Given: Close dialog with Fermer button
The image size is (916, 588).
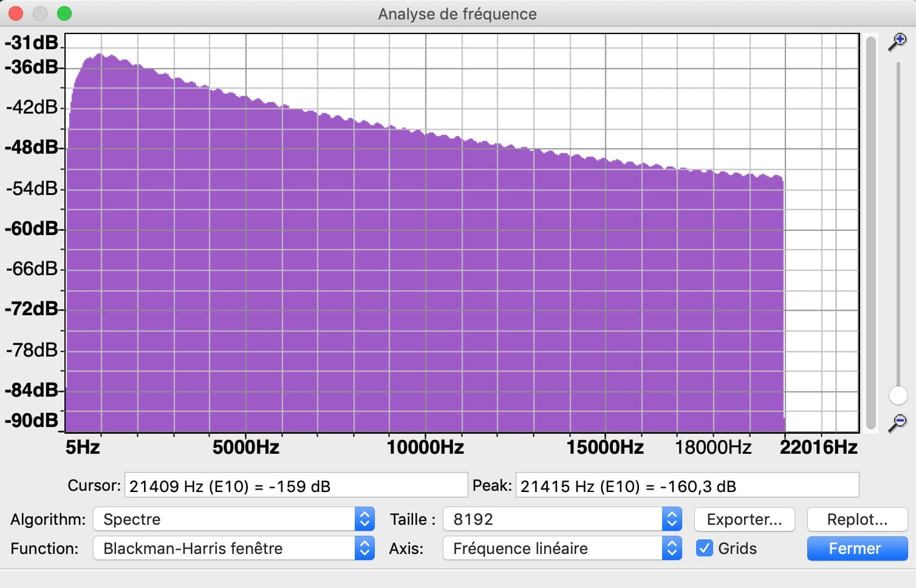Looking at the screenshot, I should [857, 549].
